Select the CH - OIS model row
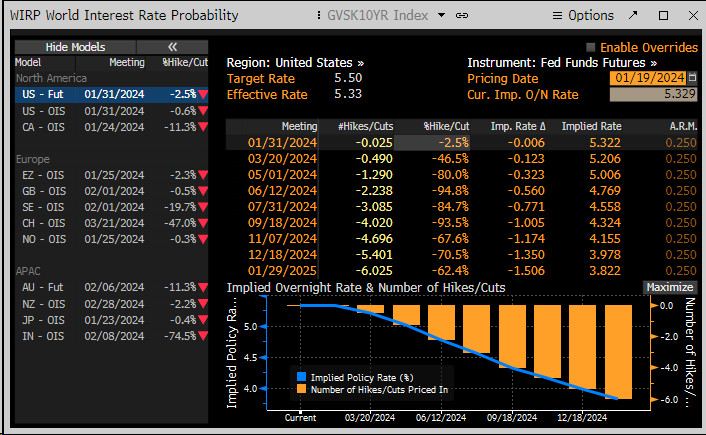706x435 pixels. point(112,223)
